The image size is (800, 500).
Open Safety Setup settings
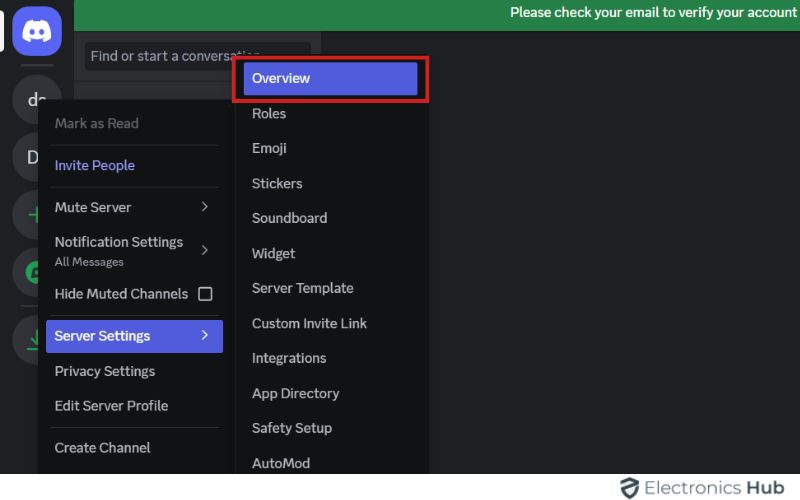[x=292, y=428]
